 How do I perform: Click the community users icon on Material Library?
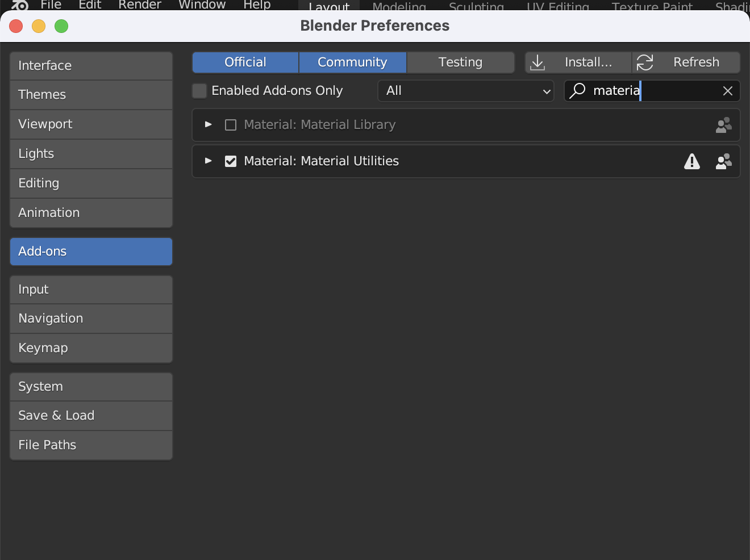click(x=723, y=125)
